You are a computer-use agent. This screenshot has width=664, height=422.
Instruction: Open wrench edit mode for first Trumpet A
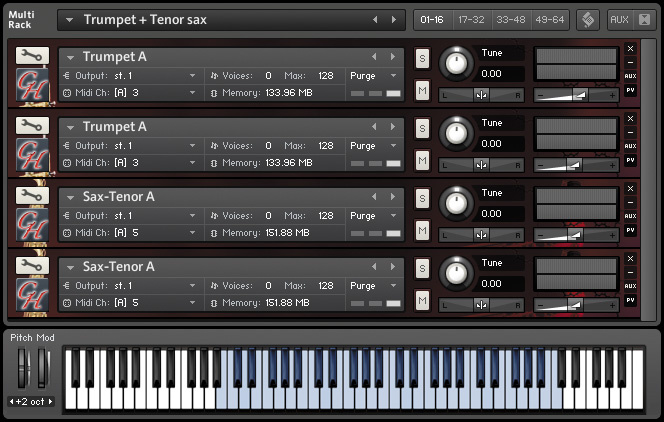pyautogui.click(x=32, y=55)
